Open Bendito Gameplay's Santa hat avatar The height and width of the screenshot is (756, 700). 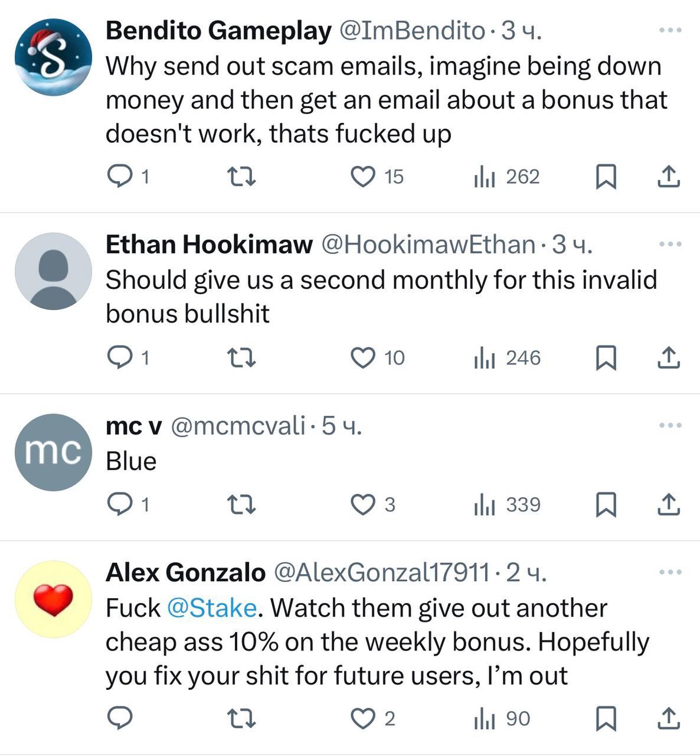53,57
